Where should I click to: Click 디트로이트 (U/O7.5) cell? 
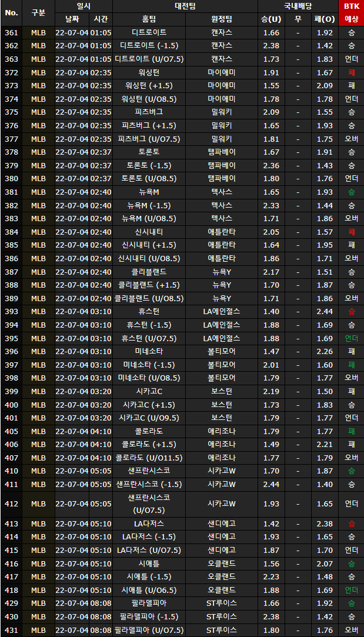click(x=149, y=59)
